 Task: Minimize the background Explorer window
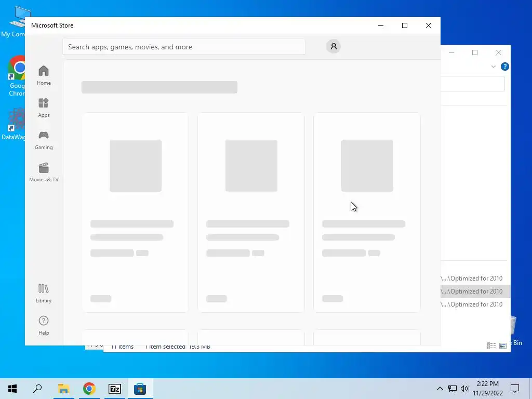pyautogui.click(x=451, y=52)
